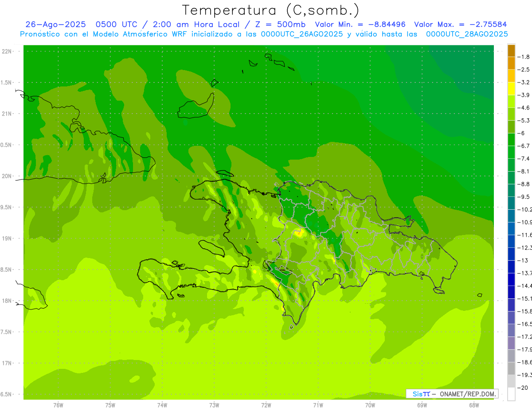This screenshot has height=411, width=532.
Task: Click the '-3.2' colorbar label
Action: point(524,82)
